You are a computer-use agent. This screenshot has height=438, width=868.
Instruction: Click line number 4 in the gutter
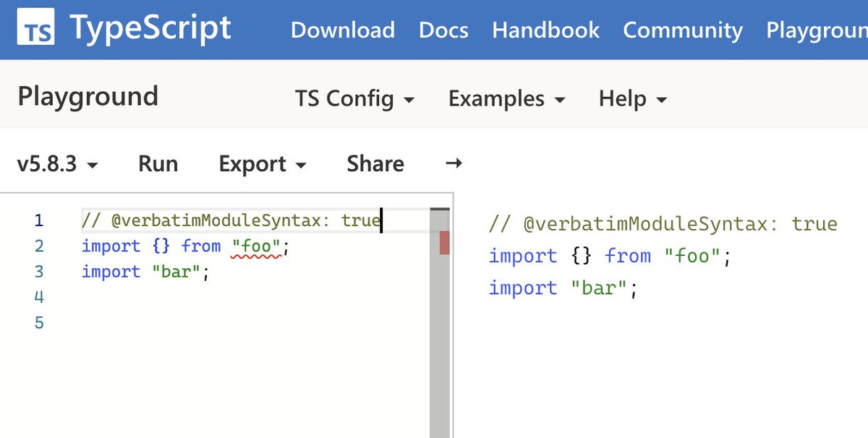click(x=39, y=297)
